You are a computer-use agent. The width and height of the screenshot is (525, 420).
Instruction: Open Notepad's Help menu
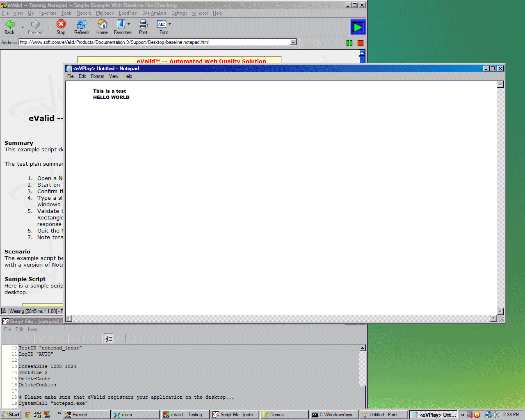point(128,76)
